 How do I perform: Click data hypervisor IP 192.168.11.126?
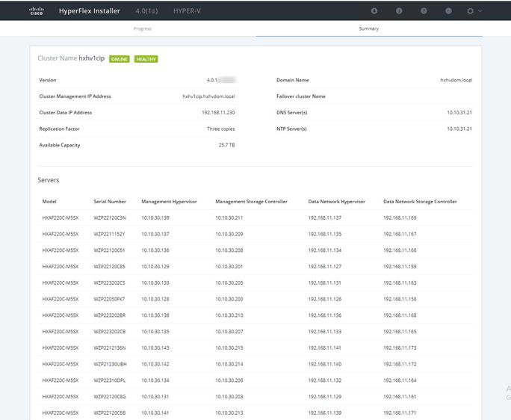point(325,300)
